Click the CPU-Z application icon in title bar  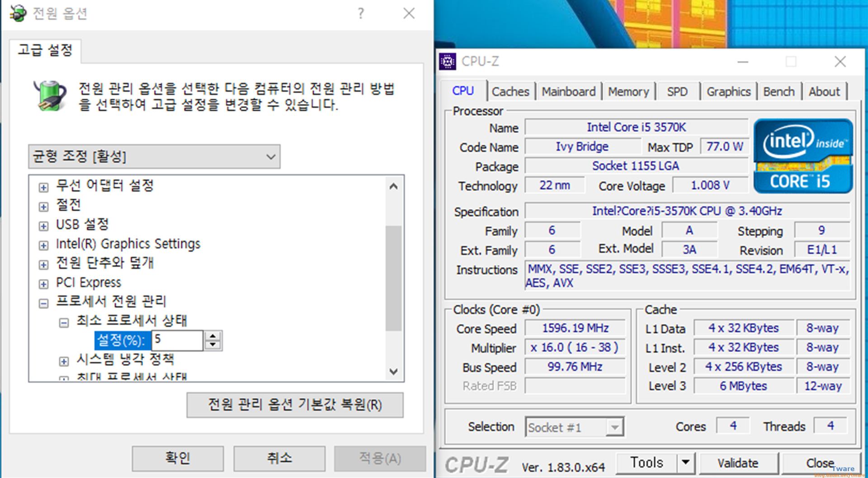coord(448,62)
